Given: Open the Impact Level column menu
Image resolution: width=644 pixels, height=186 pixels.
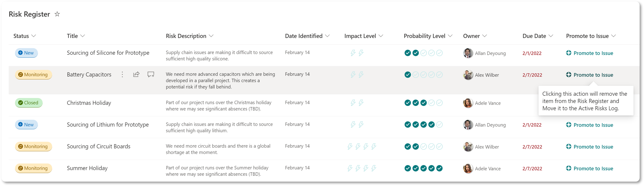Looking at the screenshot, I should click(381, 36).
